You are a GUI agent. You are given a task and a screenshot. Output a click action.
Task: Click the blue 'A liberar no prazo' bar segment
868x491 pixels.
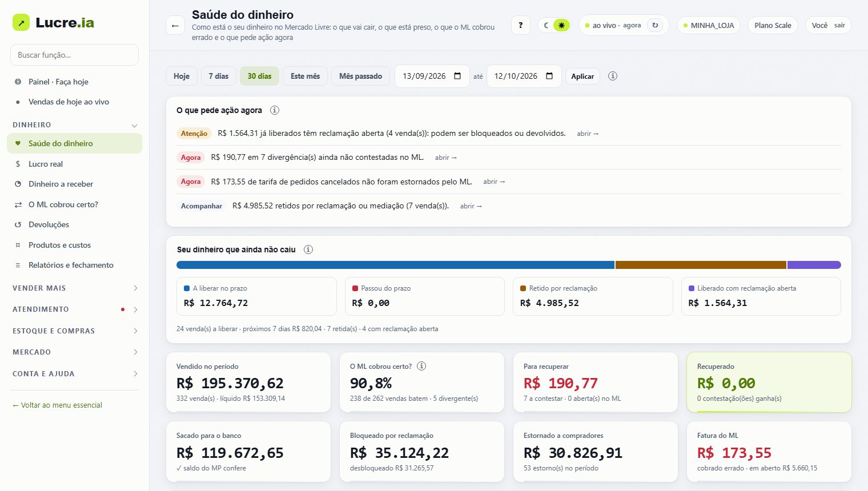coord(395,265)
